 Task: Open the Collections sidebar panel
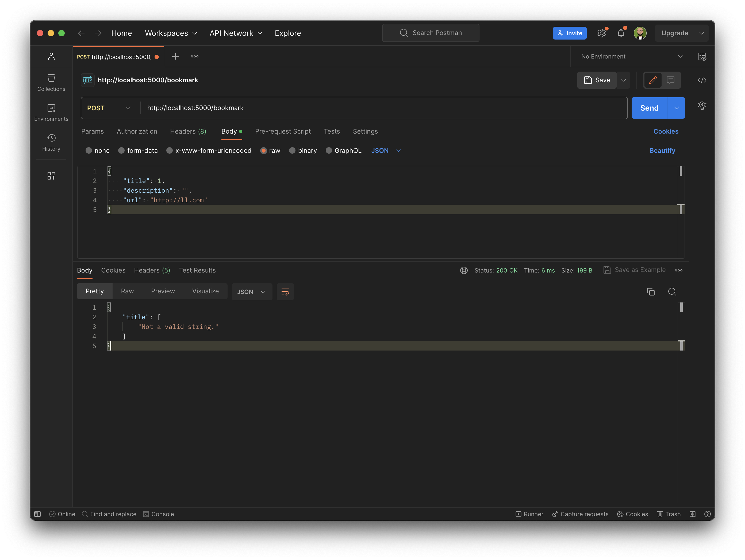coord(51,83)
